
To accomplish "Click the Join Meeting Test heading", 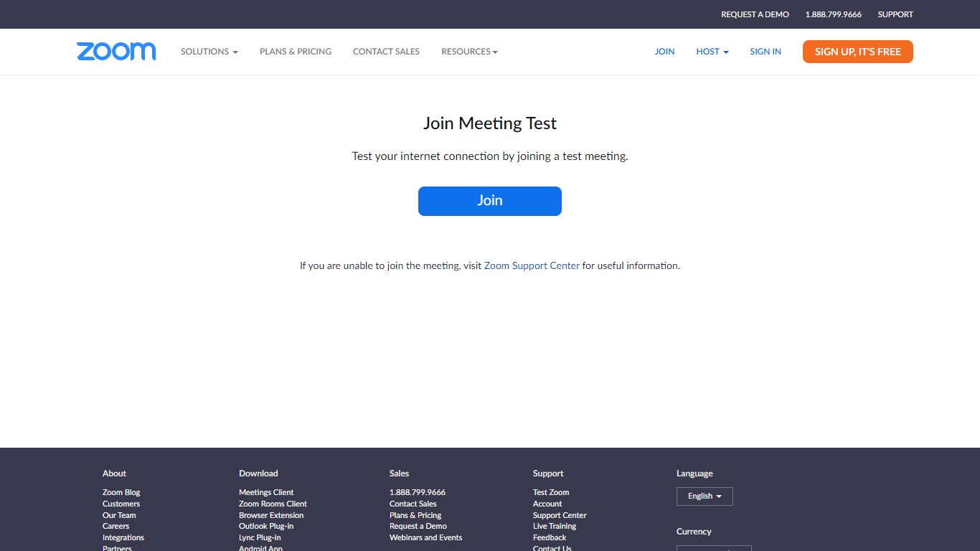I will click(490, 123).
